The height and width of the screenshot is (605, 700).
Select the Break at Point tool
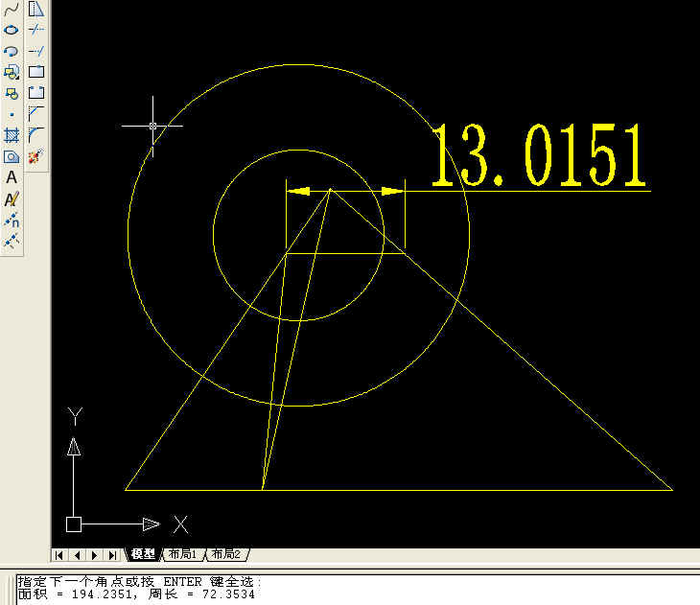36,72
